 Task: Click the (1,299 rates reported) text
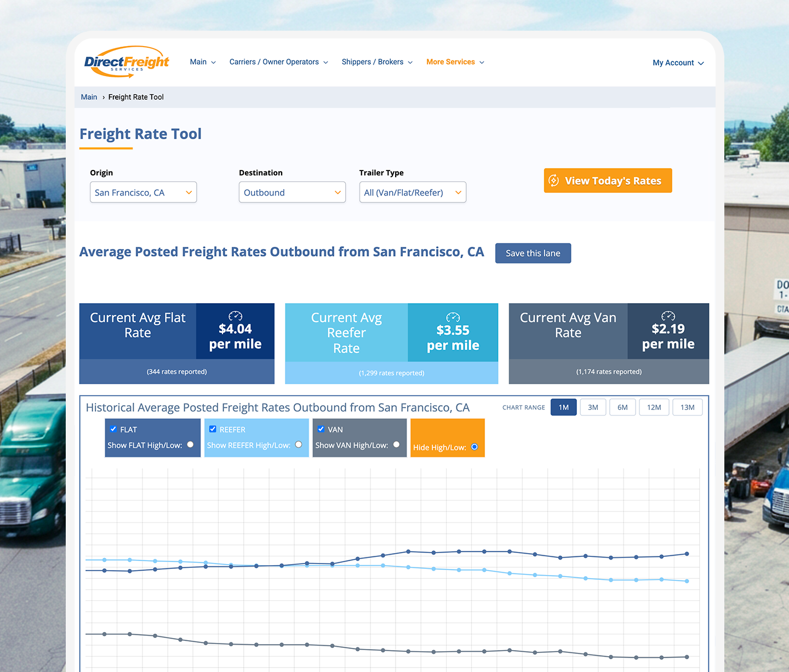392,373
